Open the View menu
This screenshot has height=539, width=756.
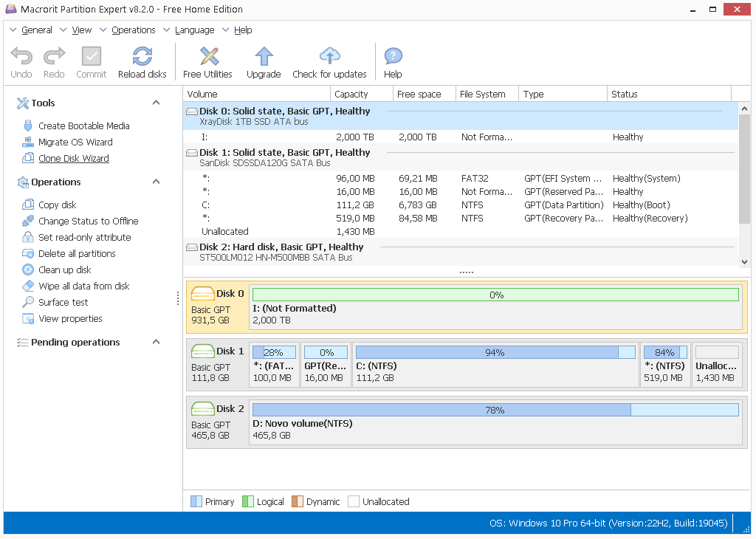point(81,30)
